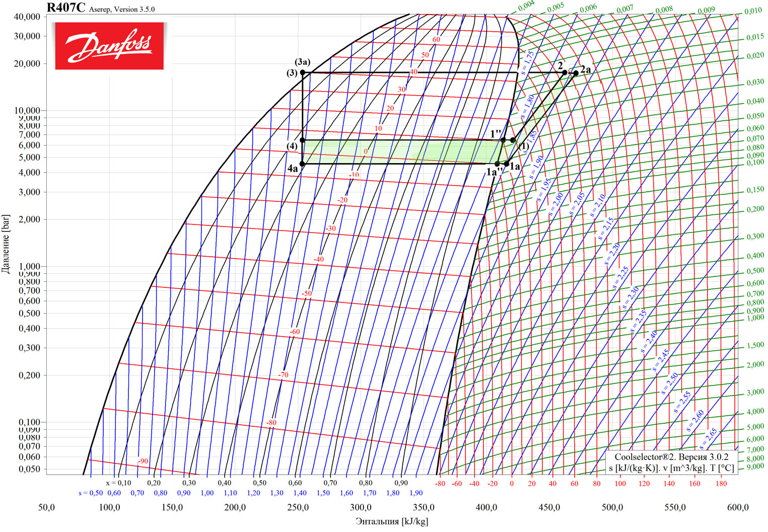Click the specific volume label '0,004' at the top

[526, 6]
